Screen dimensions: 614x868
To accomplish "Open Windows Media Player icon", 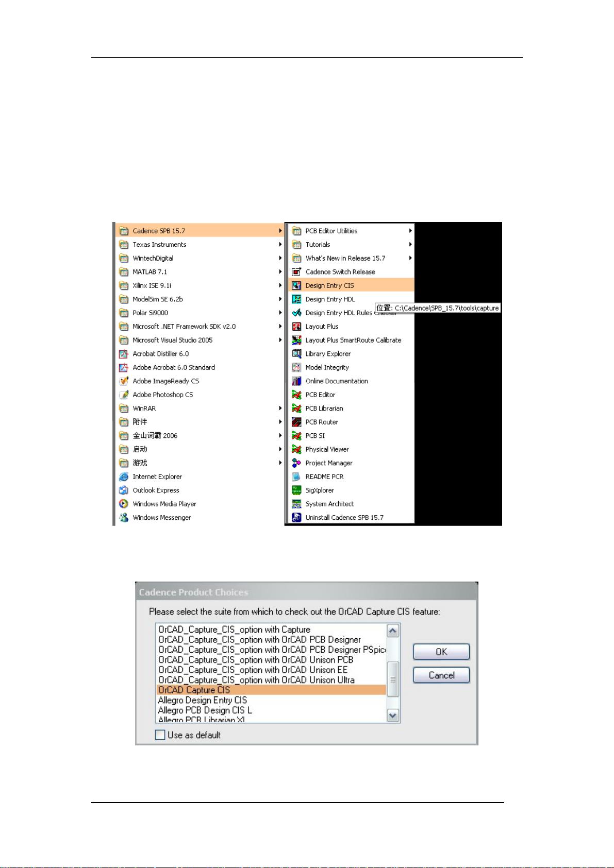I will (124, 504).
